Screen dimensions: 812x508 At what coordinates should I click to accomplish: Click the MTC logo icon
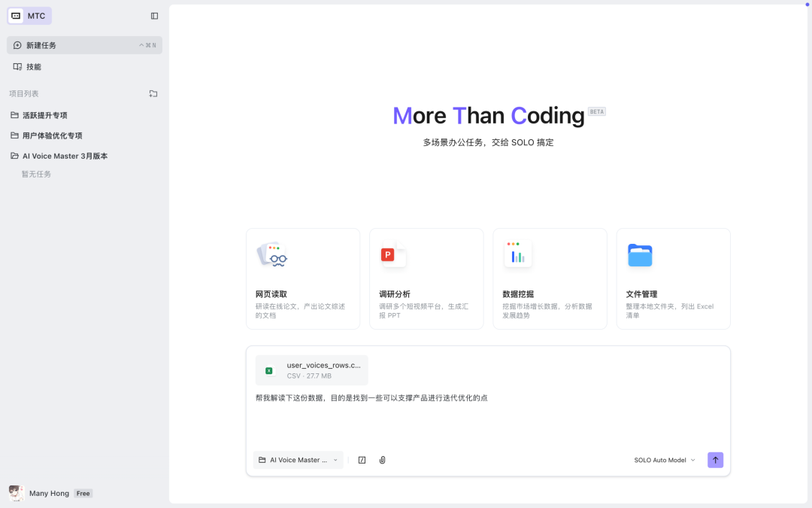(15, 15)
